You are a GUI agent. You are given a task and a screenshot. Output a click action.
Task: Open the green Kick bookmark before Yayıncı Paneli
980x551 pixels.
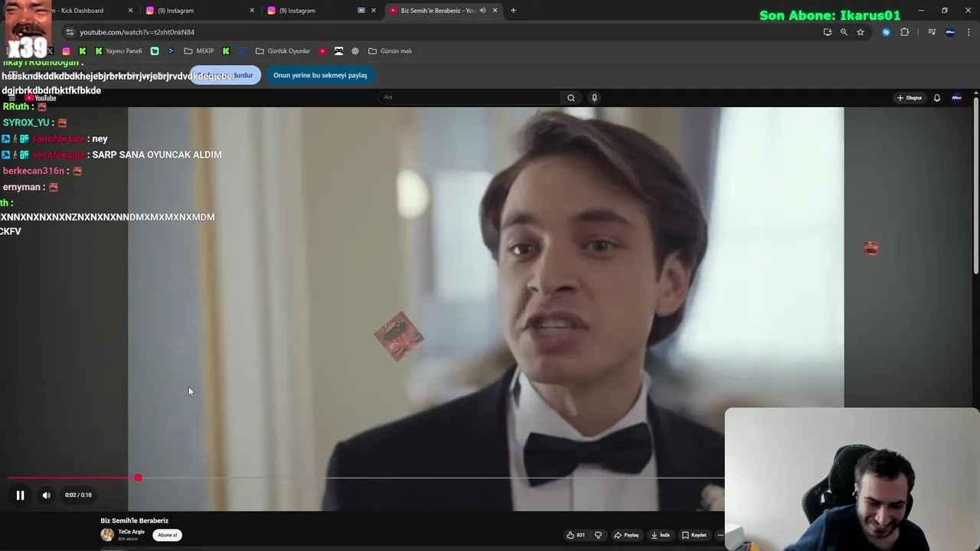point(83,51)
